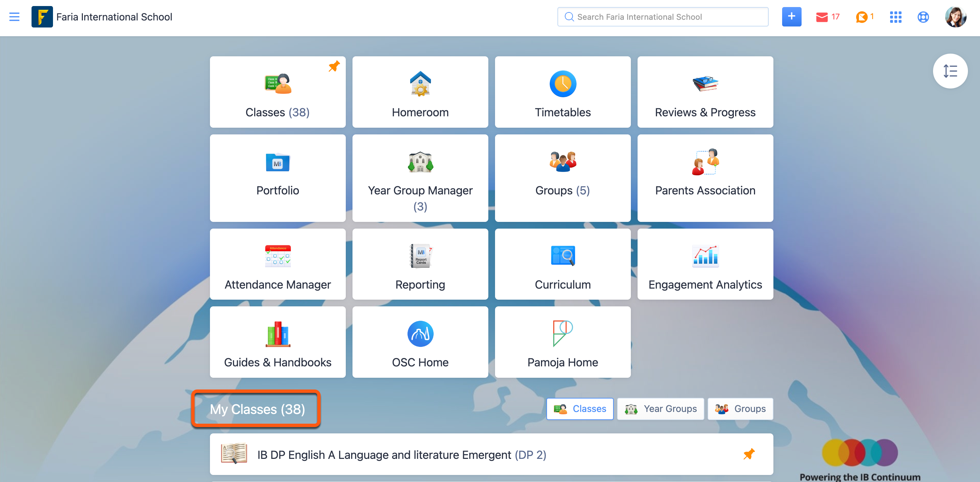Viewport: 980px width, 482px height.
Task: Open the Pamoja Home tile
Action: tap(563, 342)
